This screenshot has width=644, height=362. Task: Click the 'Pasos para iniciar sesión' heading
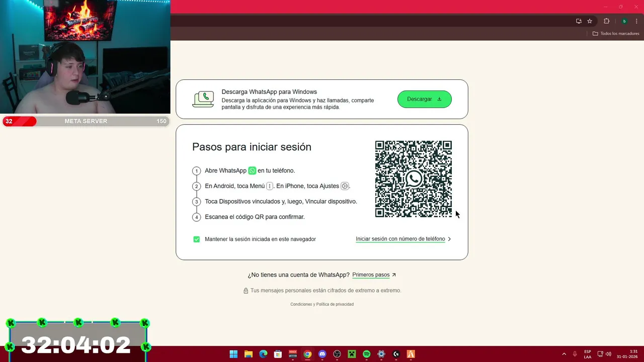[252, 147]
